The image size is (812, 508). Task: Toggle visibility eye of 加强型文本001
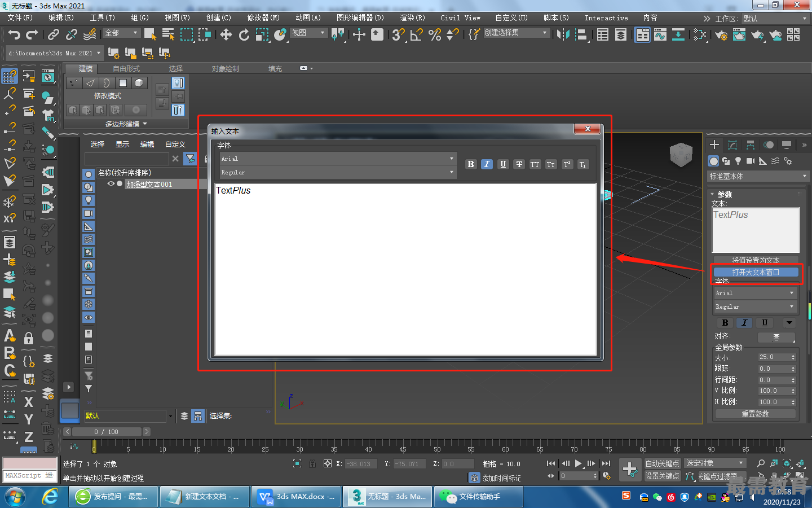coord(111,184)
